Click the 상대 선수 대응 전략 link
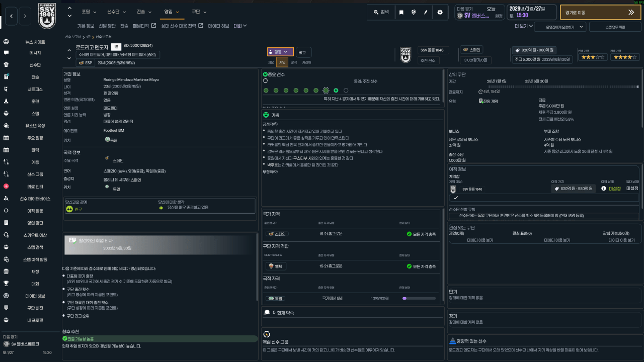644x362 pixels. pos(182,26)
